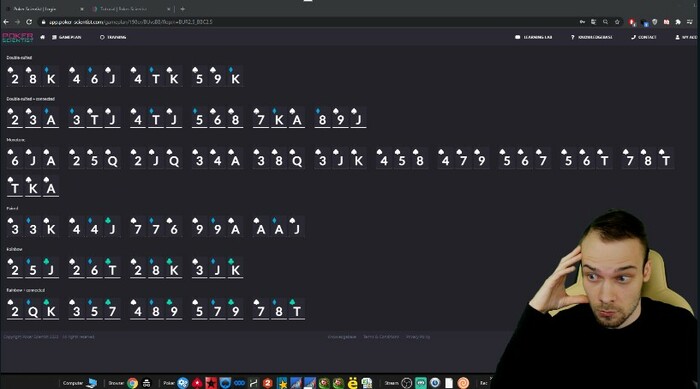
Task: Select the 2 5 J rainbow flop
Action: click(x=33, y=268)
